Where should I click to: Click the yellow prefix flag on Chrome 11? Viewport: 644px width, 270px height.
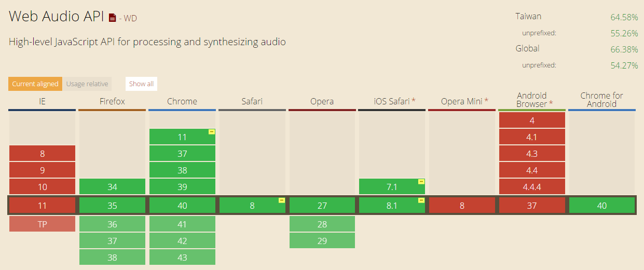[x=212, y=132]
